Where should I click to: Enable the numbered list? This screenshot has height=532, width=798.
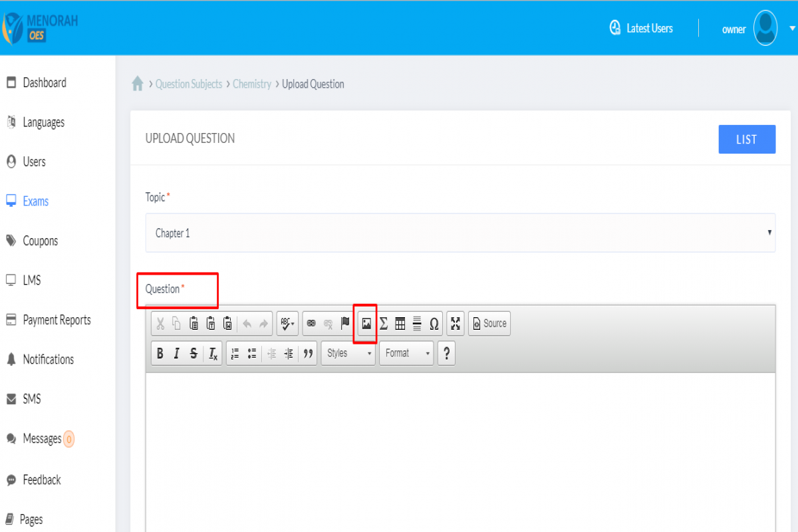click(x=234, y=353)
